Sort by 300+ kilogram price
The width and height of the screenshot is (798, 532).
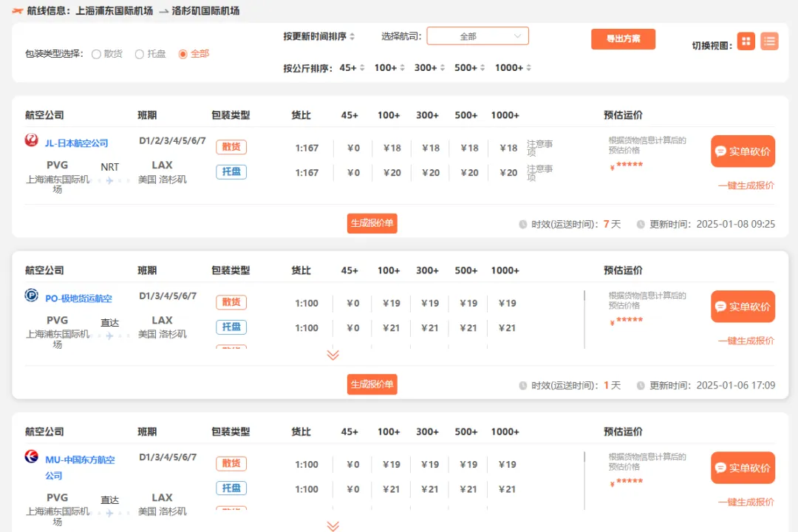[429, 68]
